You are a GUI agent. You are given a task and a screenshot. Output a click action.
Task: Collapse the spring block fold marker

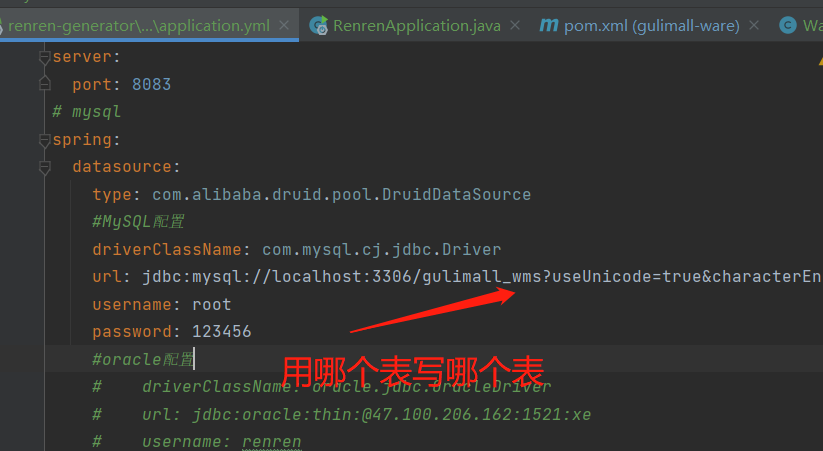pyautogui.click(x=45, y=140)
